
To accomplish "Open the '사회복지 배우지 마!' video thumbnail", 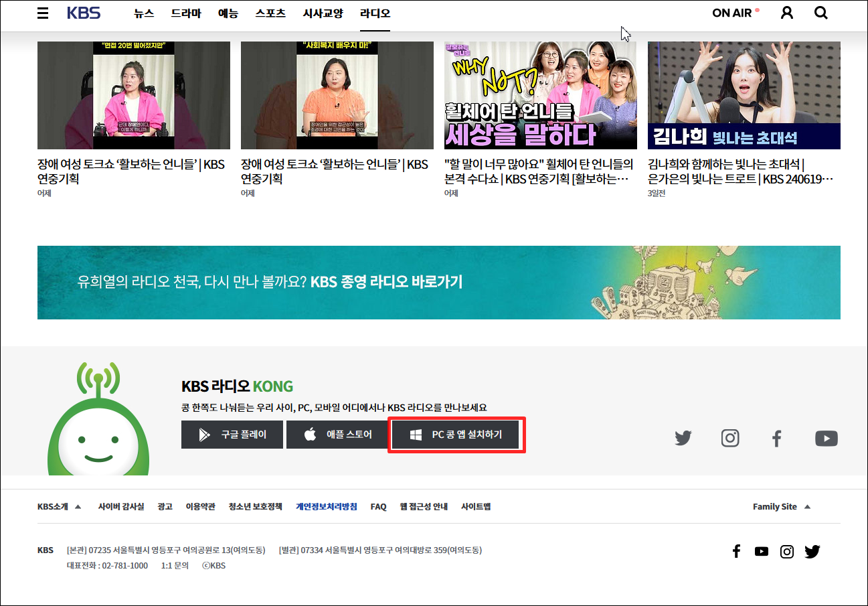I will pos(337,95).
